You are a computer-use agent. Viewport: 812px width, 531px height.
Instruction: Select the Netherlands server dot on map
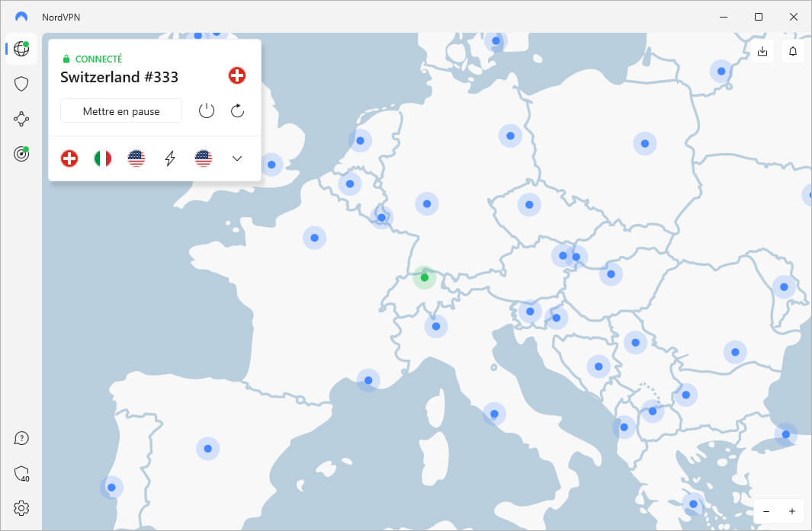[361, 141]
